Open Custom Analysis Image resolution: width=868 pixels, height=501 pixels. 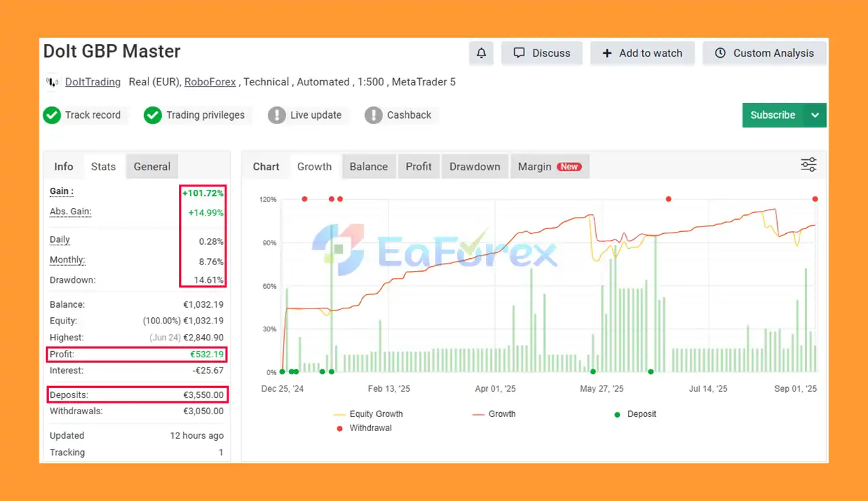coord(764,53)
